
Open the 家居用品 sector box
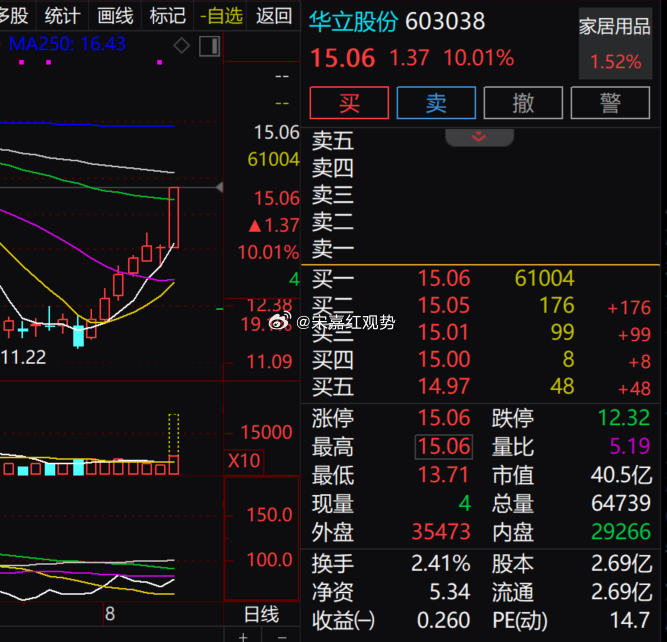[615, 43]
